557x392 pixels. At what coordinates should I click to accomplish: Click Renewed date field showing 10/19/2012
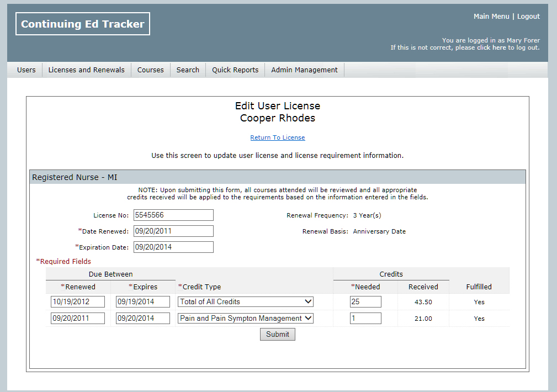[x=77, y=302]
